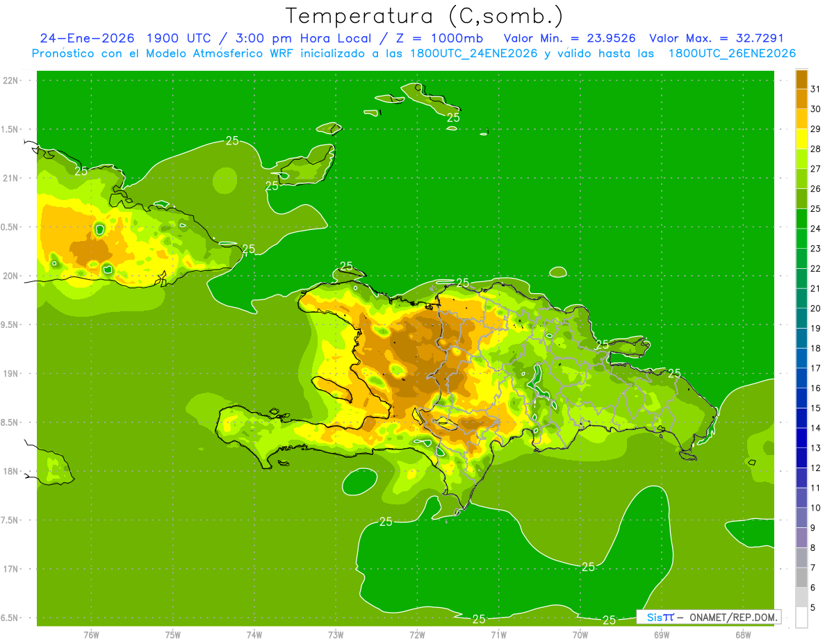Screen dimensions: 834x644
Task: Click the white legend swatch below 5
Action: 801,618
